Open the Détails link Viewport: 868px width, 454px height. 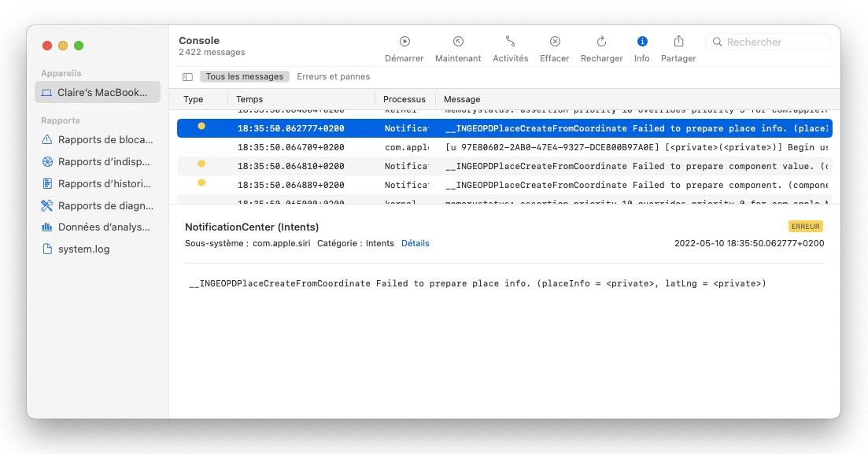click(x=415, y=244)
